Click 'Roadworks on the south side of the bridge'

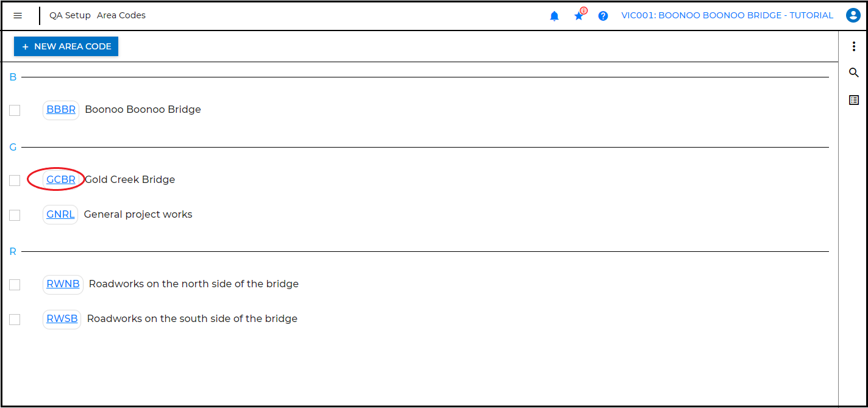point(192,319)
